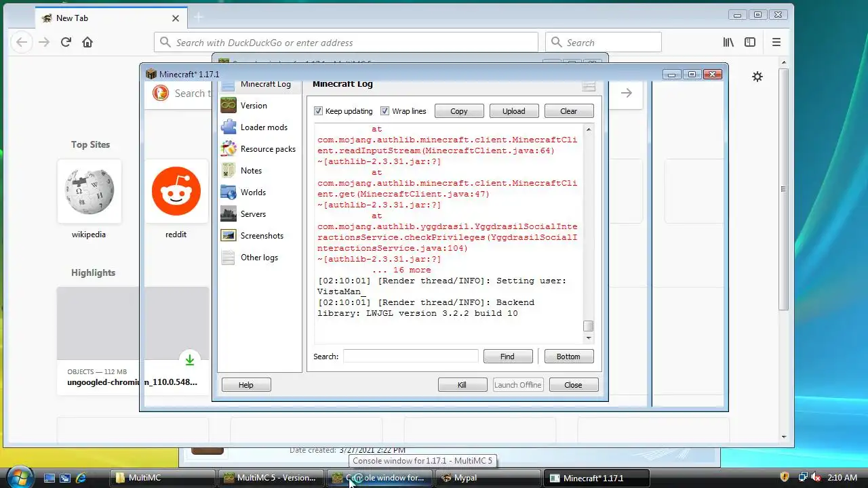The width and height of the screenshot is (868, 488).
Task: Click the ungoogled-chromium highlight entry
Action: click(133, 341)
